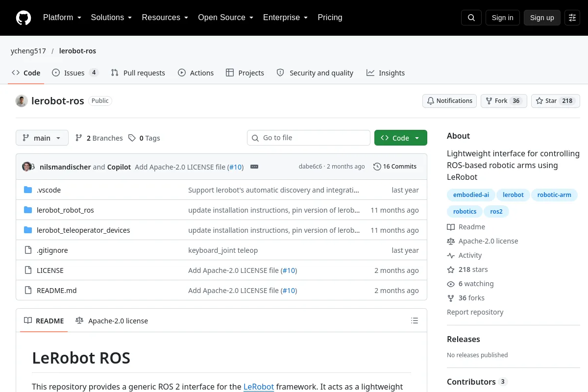Open the ycheng517 owner link
The height and width of the screenshot is (392, 588).
[28, 51]
